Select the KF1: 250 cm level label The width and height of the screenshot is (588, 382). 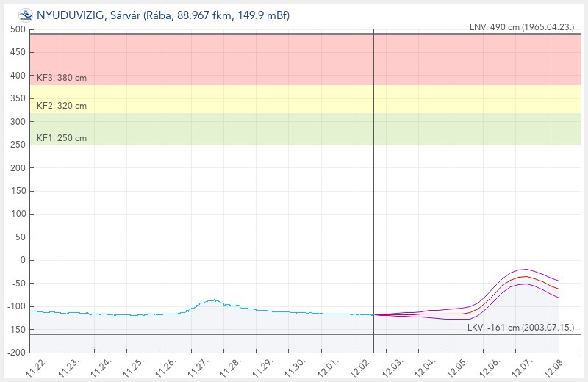pyautogui.click(x=62, y=138)
